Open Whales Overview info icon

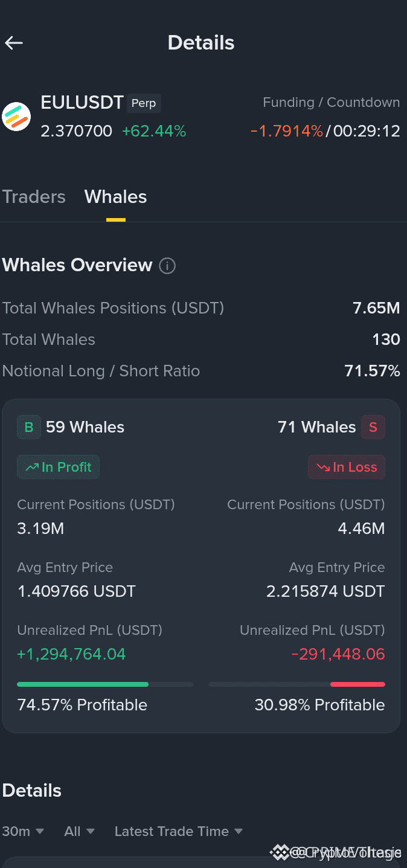coord(167,266)
